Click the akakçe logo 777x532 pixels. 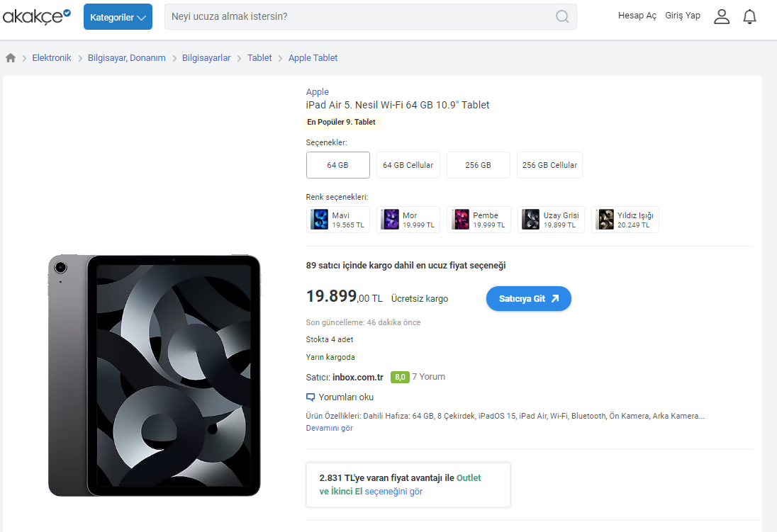[37, 16]
